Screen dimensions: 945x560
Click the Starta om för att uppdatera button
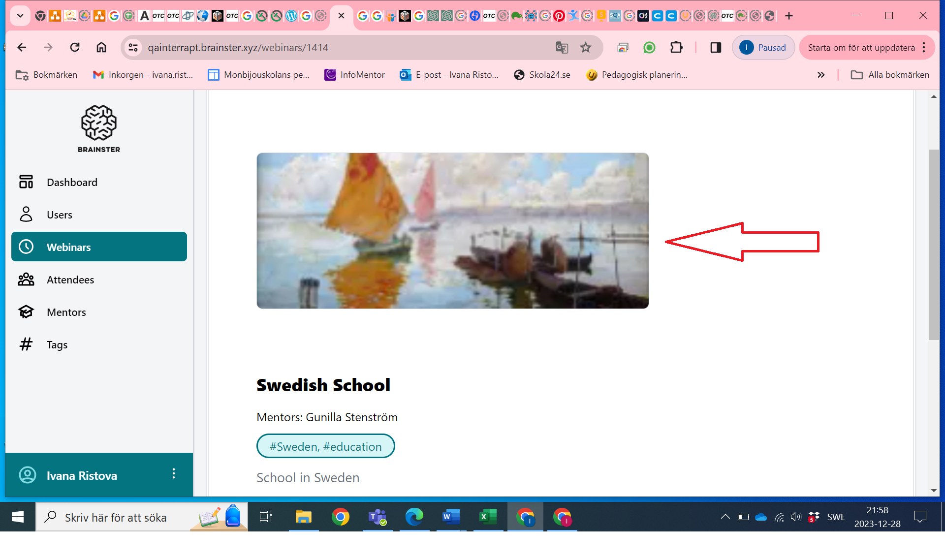(861, 48)
